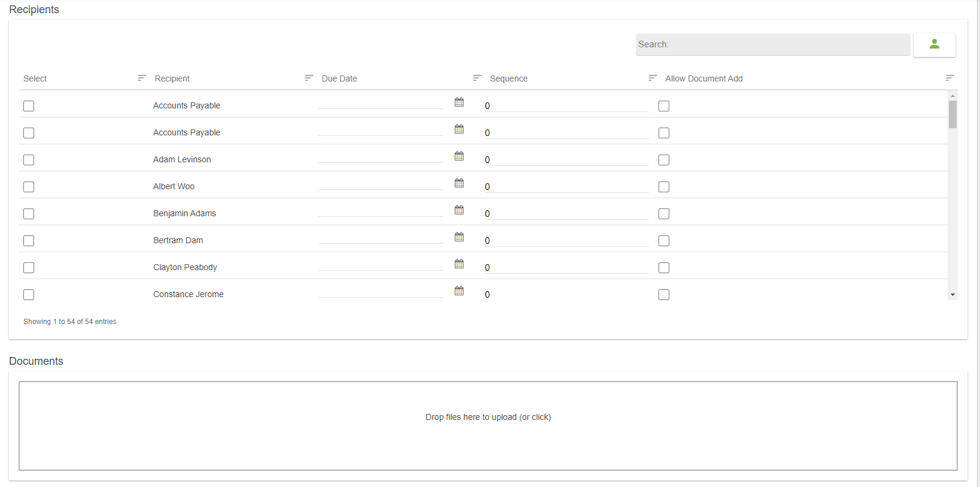Click the Bertram Dam recipient name
Image resolution: width=980 pixels, height=487 pixels.
[178, 240]
